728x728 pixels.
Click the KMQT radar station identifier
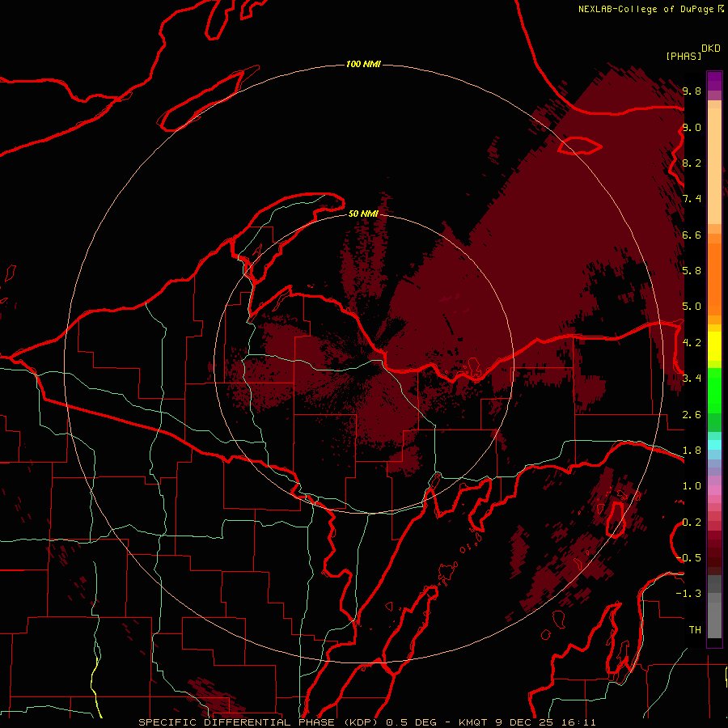pyautogui.click(x=473, y=722)
